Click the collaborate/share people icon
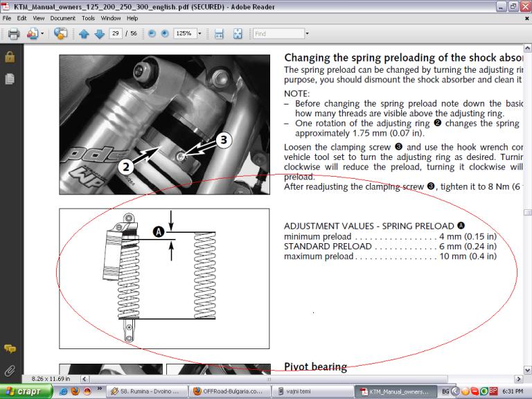Image resolution: width=532 pixels, height=399 pixels. (x=33, y=33)
